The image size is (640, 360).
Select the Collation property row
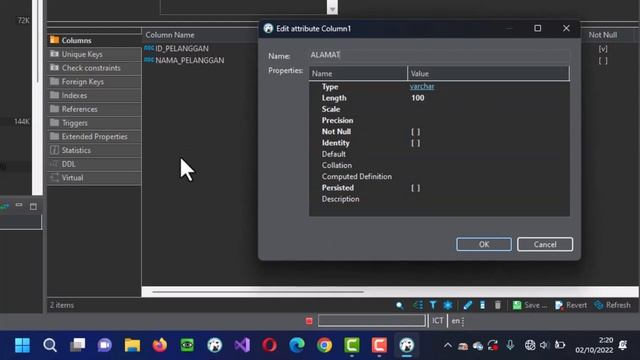tap(439, 165)
